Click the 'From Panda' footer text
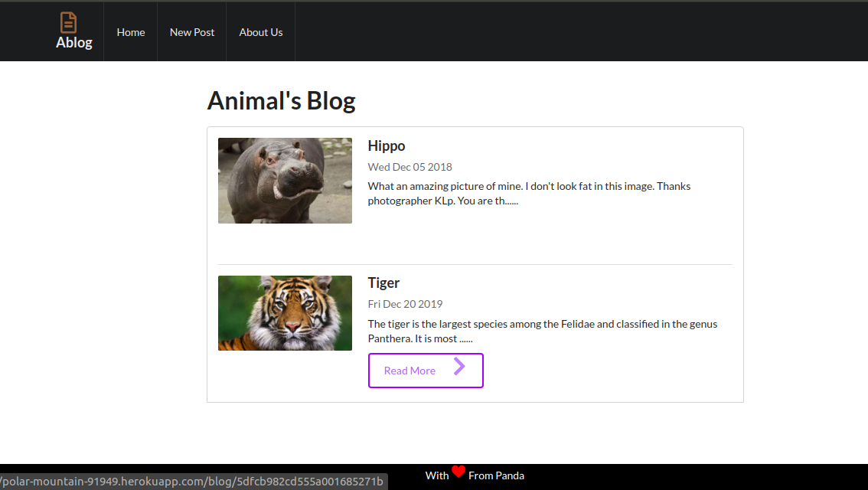The height and width of the screenshot is (490, 868). tap(497, 475)
